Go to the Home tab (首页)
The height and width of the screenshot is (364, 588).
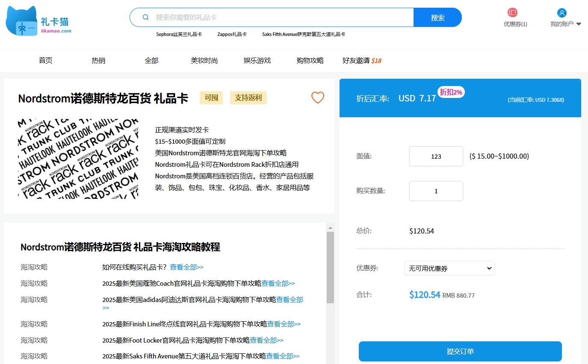click(45, 61)
